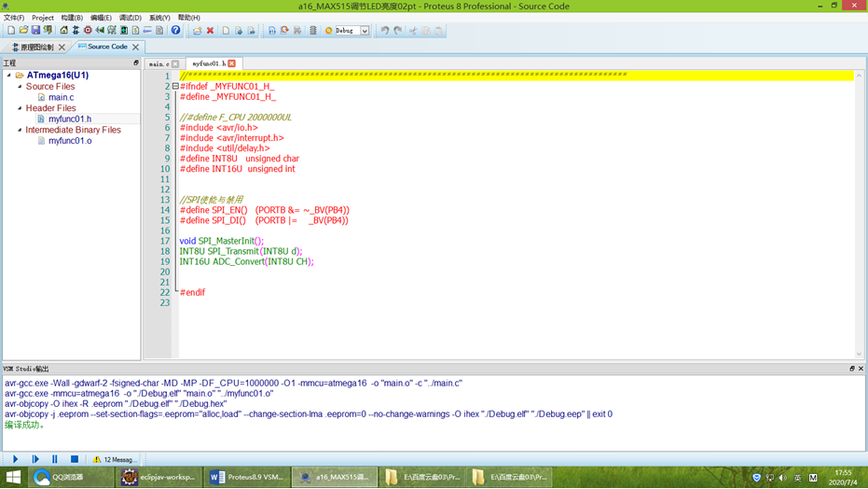Collapse the ATmega16(U1) tree node
The height and width of the screenshot is (489, 868).
pos(9,75)
